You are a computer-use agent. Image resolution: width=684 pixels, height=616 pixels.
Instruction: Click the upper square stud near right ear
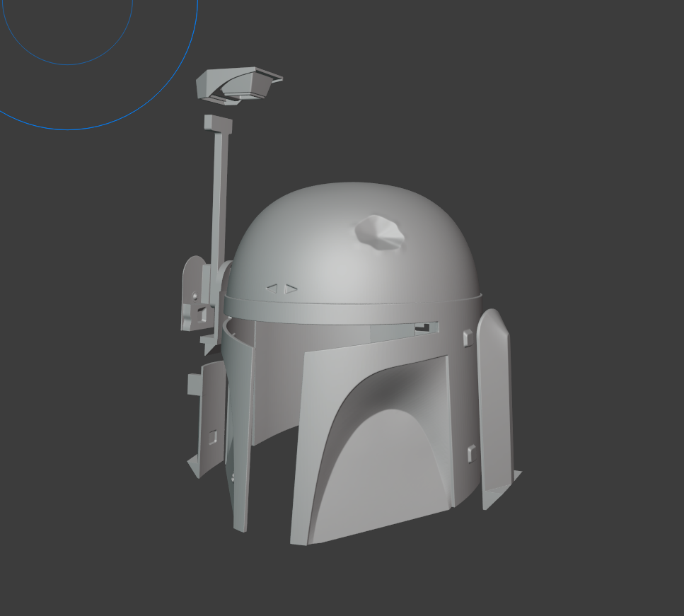468,337
